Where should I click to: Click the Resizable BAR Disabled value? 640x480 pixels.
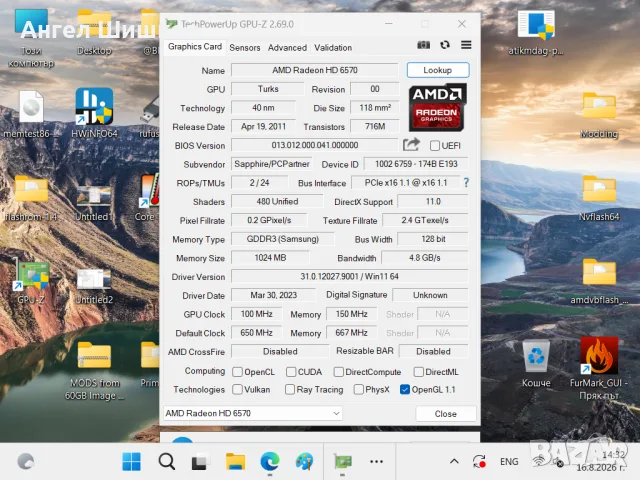coord(433,351)
